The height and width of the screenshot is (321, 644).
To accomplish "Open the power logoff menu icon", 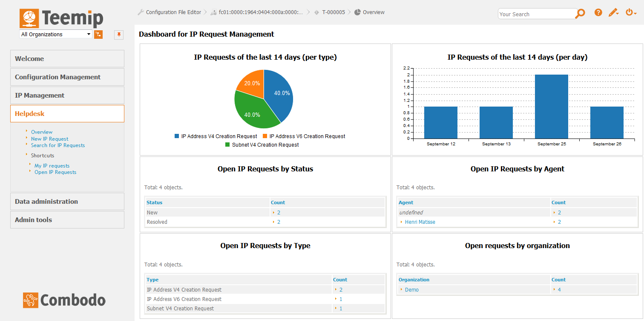I will pos(630,13).
